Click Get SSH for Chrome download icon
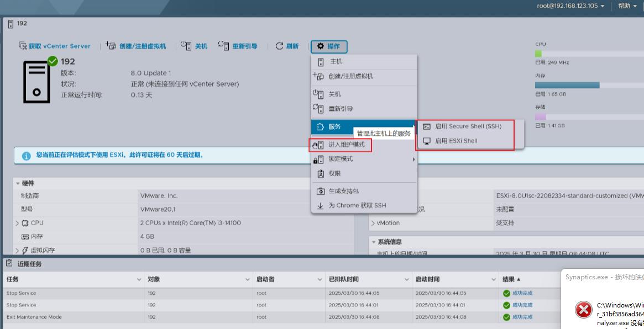The height and width of the screenshot is (329, 644). [321, 205]
